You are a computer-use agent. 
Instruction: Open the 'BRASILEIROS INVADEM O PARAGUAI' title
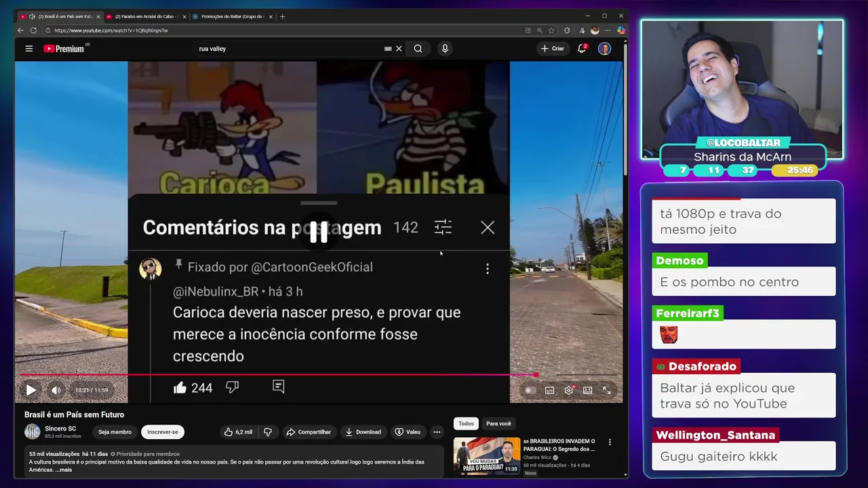click(559, 445)
